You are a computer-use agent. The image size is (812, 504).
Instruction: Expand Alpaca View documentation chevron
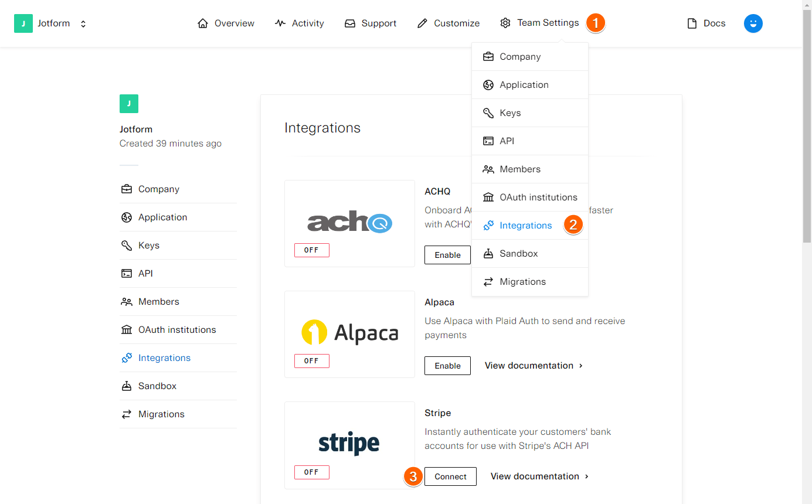(x=581, y=366)
